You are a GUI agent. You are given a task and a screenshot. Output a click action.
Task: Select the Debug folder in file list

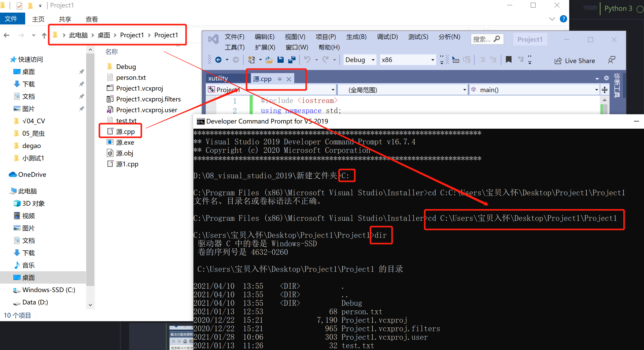(126, 67)
